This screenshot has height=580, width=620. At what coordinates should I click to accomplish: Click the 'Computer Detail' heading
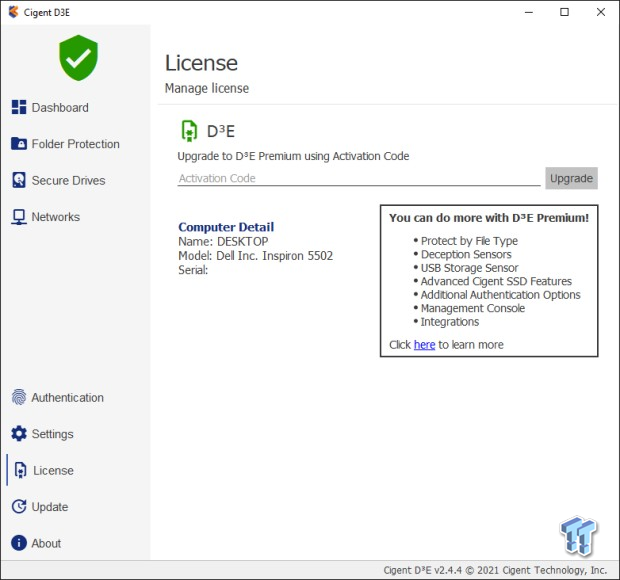pyautogui.click(x=226, y=227)
